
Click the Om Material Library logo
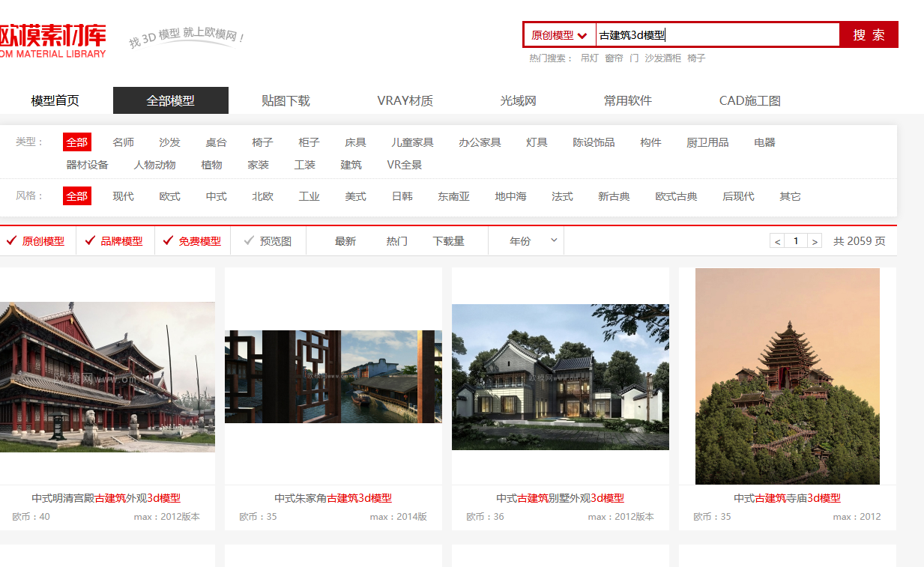tap(52, 40)
